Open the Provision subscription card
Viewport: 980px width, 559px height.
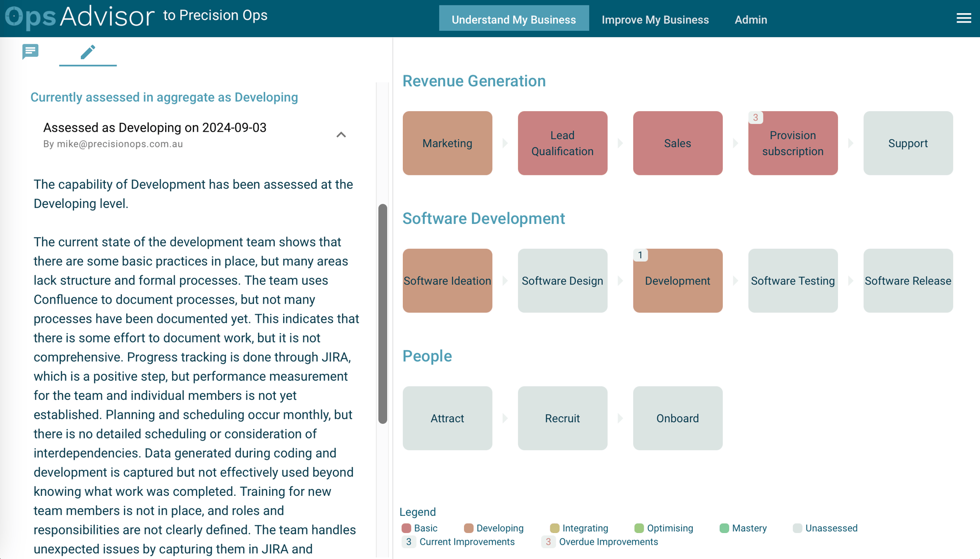click(793, 143)
